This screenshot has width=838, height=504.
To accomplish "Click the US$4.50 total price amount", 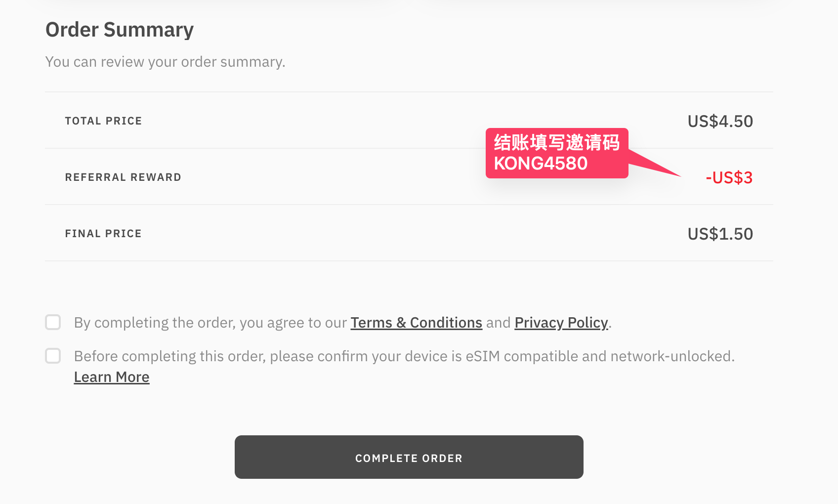I will pyautogui.click(x=720, y=122).
